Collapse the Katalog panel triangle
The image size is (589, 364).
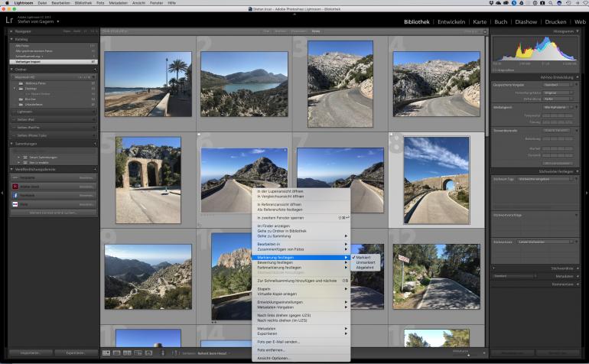11,39
